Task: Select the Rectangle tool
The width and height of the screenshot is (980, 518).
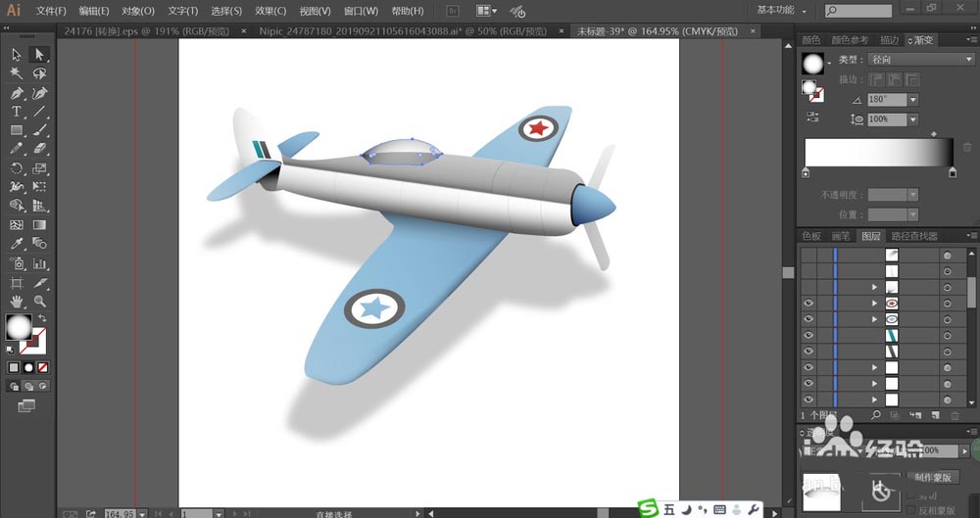Action: click(x=17, y=130)
